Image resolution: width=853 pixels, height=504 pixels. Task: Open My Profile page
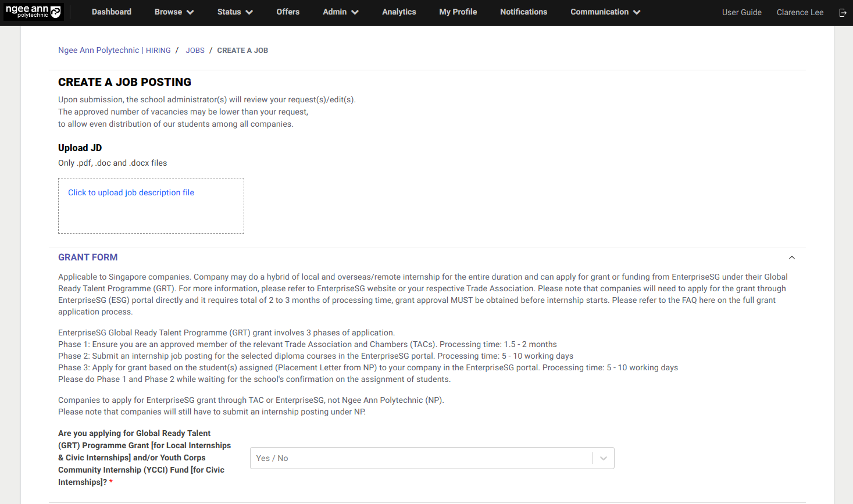(458, 12)
